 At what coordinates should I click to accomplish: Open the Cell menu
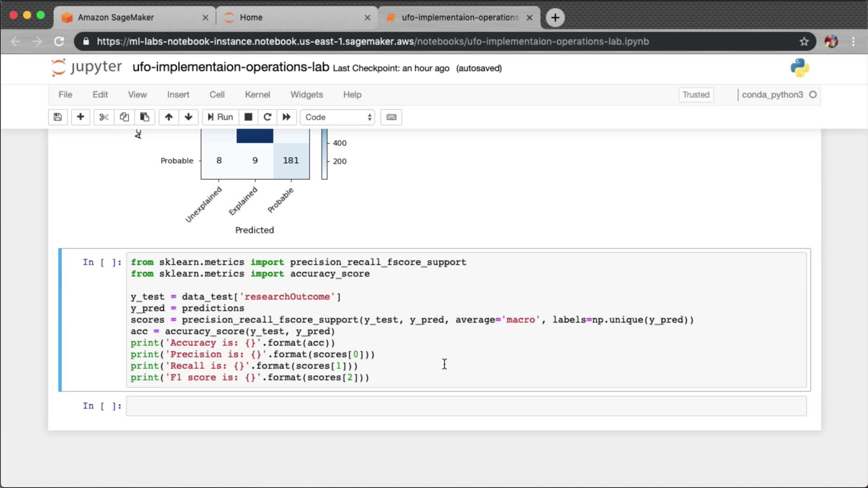(x=217, y=94)
